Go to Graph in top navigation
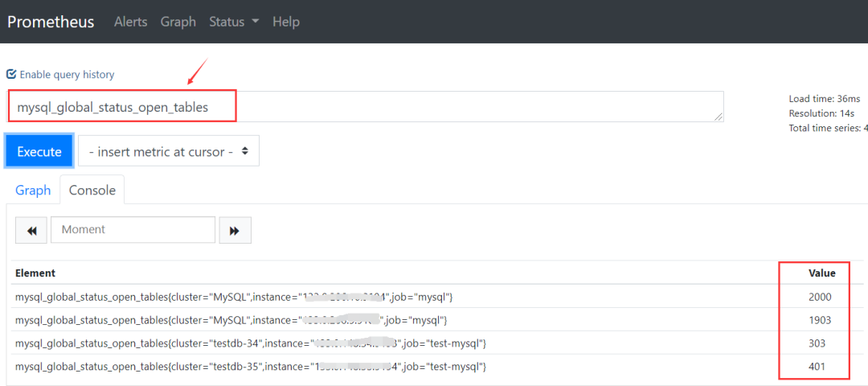 click(178, 22)
